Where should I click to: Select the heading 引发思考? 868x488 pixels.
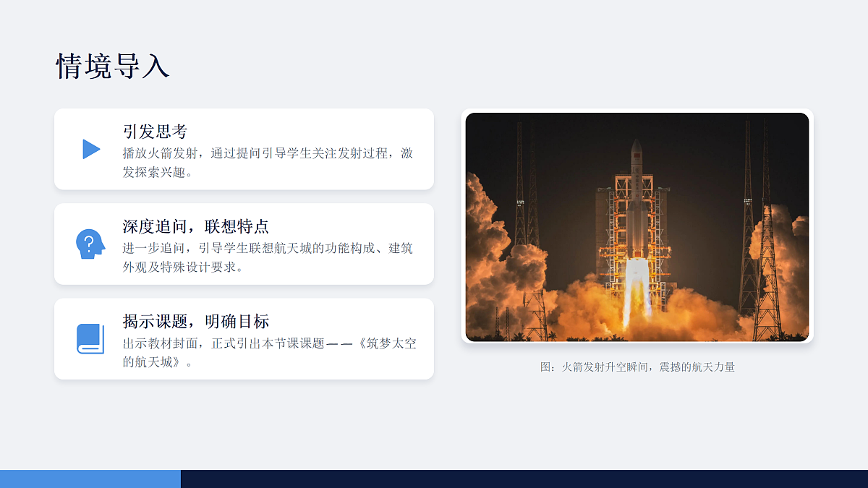[x=156, y=132]
